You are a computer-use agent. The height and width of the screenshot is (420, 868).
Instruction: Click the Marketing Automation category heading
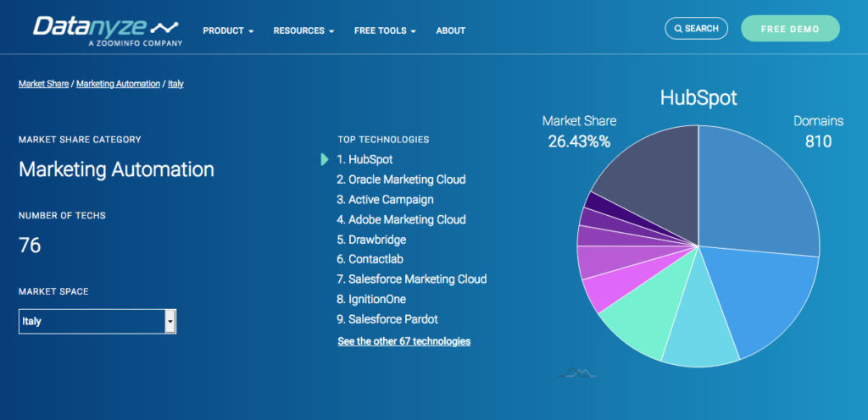[x=116, y=169]
